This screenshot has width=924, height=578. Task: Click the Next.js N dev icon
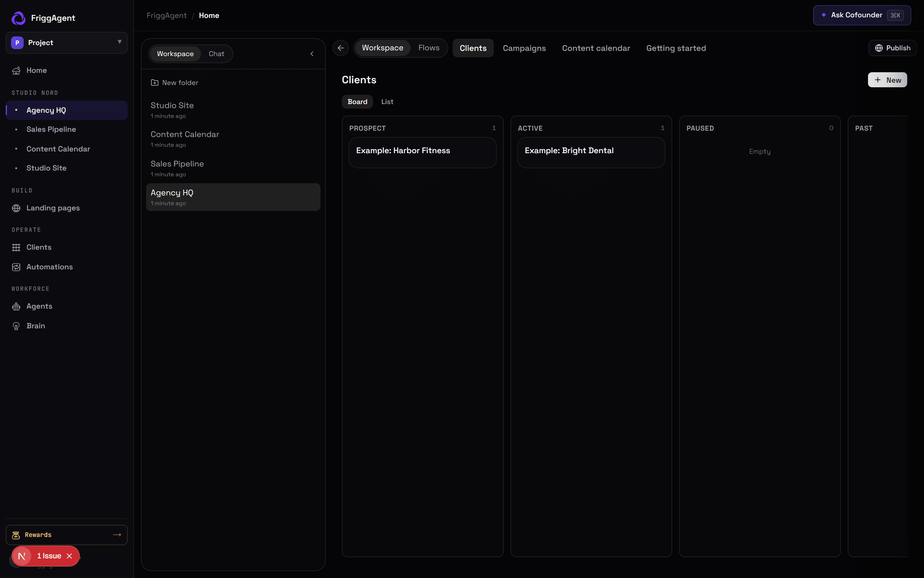pos(22,556)
